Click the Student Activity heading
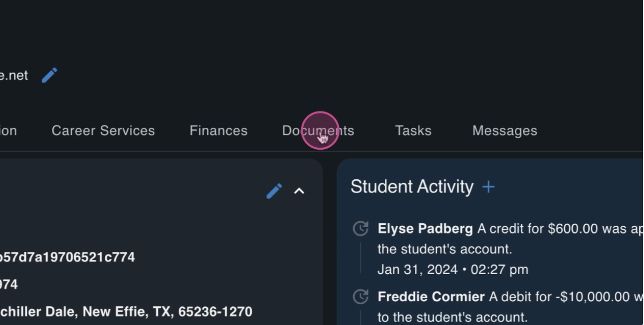Screen dimensions: 644x325 click(412, 187)
